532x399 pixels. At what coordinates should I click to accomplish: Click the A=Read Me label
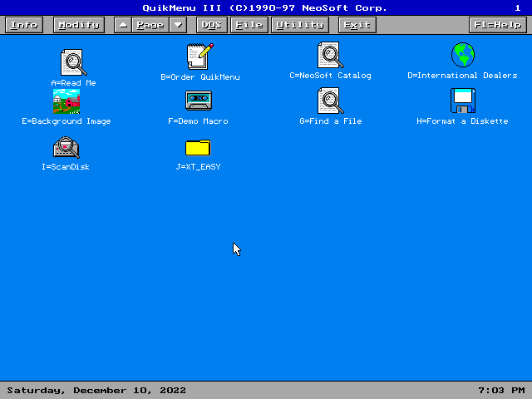click(73, 83)
